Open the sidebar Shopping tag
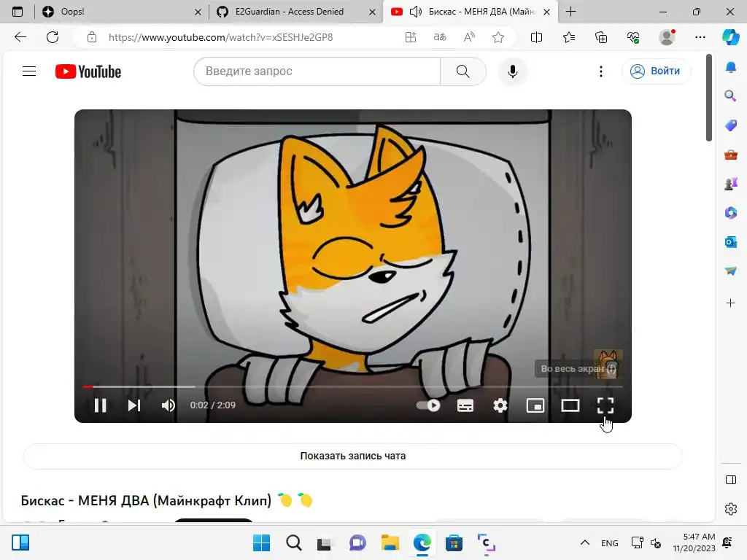The image size is (747, 560). (731, 125)
